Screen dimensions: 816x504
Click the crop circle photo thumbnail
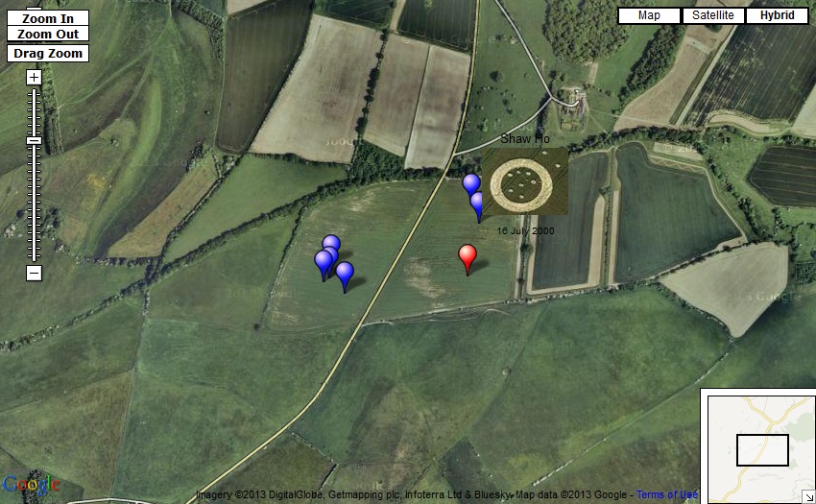(x=524, y=181)
